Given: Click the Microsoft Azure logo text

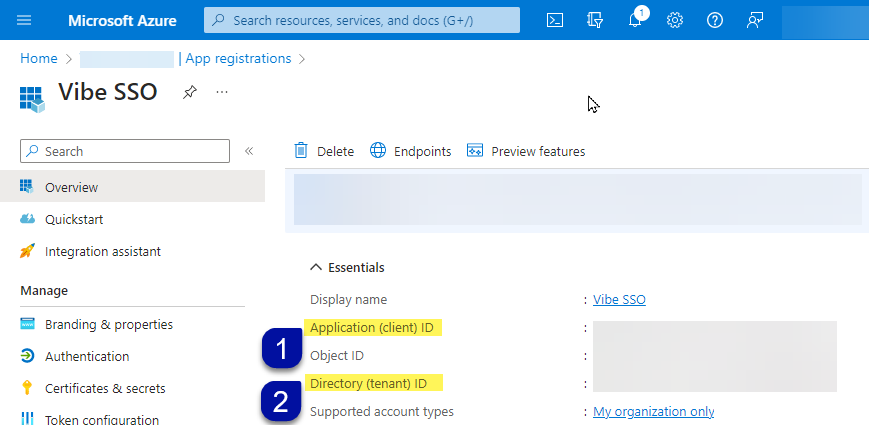Looking at the screenshot, I should click(x=122, y=21).
